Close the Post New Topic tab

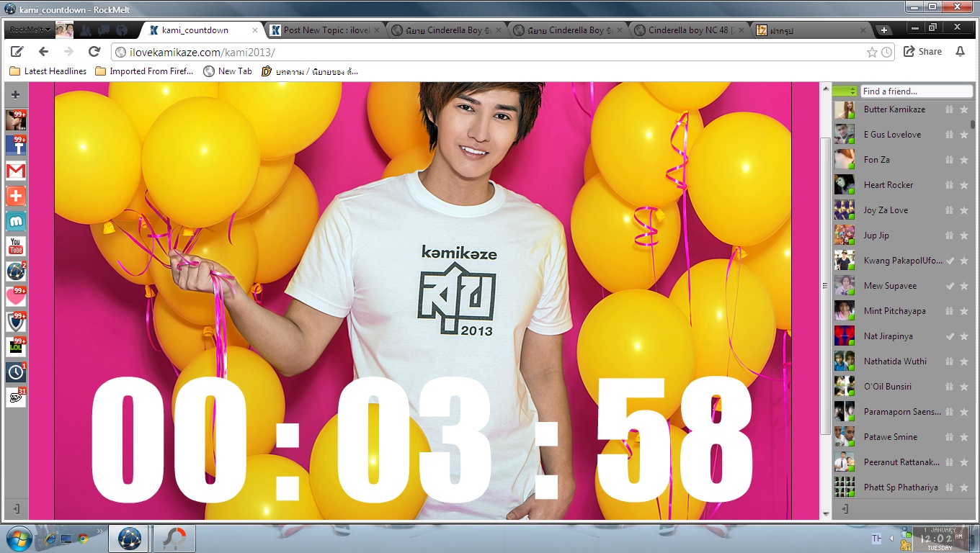[x=376, y=30]
